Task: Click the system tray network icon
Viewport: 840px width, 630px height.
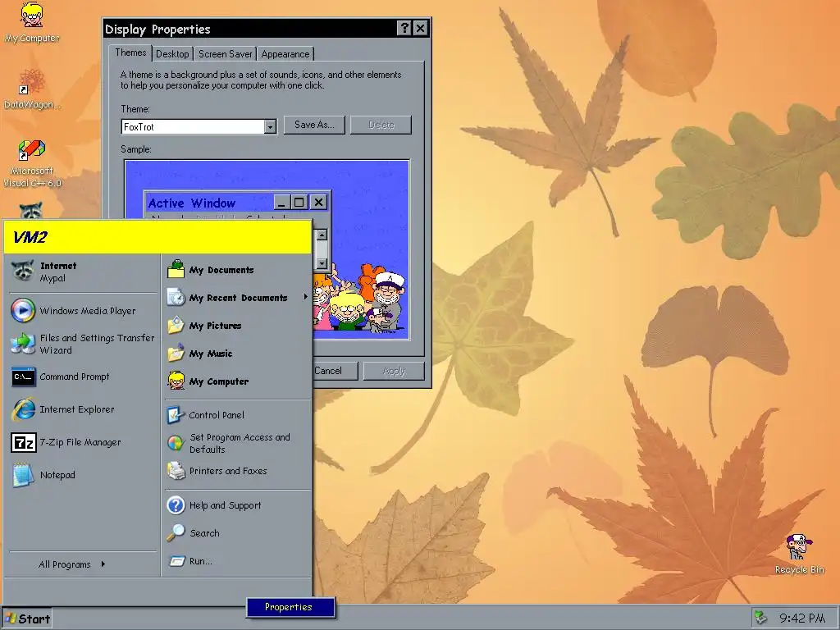Action: pos(760,618)
